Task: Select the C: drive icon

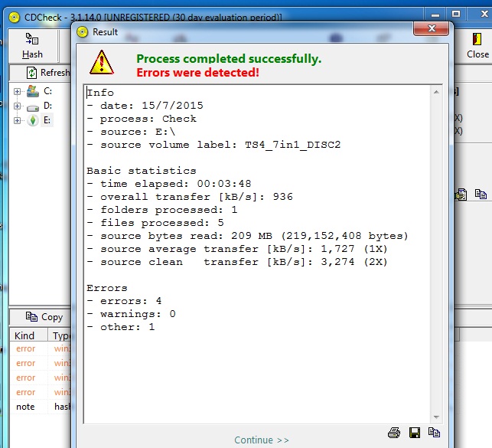Action: (33, 91)
